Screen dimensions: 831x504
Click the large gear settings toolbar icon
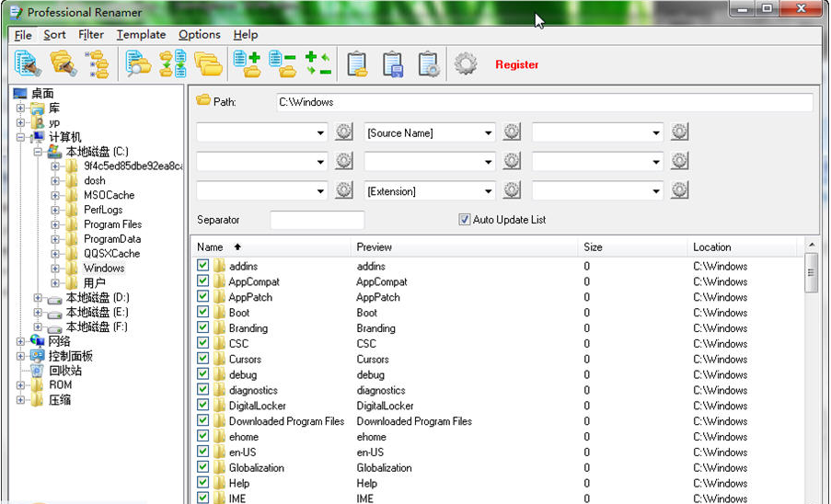pos(466,63)
